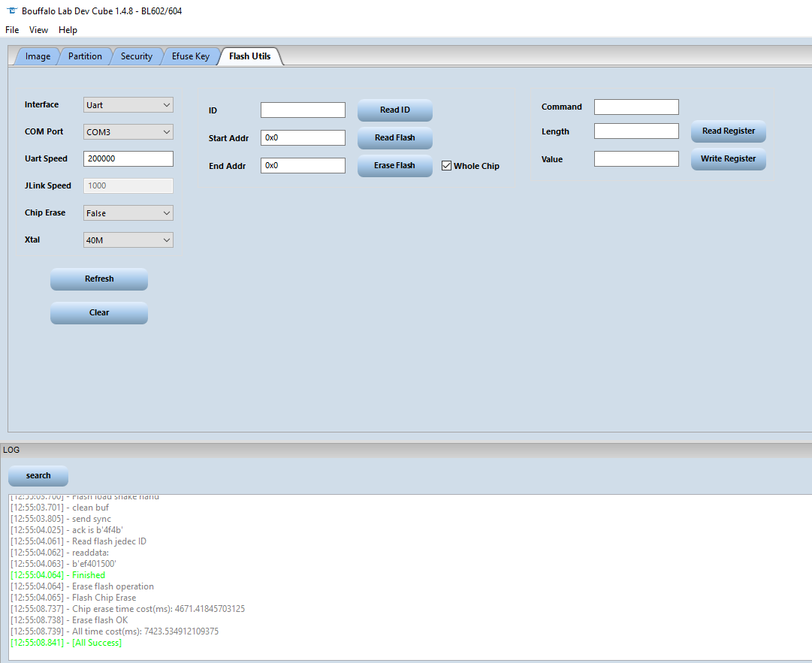The height and width of the screenshot is (663, 812).
Task: Select the 'Read flash jedec ID' log line
Action: (79, 541)
